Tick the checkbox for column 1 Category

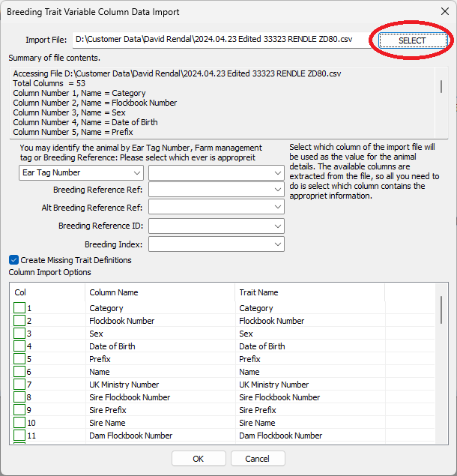pyautogui.click(x=19, y=308)
